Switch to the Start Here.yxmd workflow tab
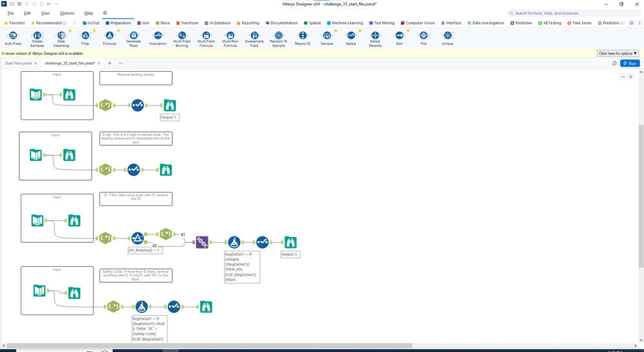The width and height of the screenshot is (644, 352). click(18, 63)
